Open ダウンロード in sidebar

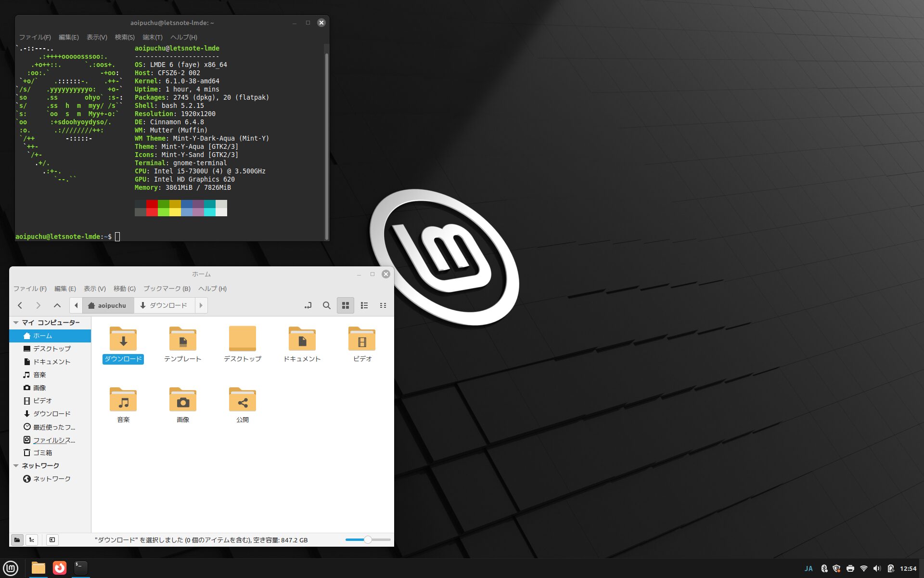point(50,414)
